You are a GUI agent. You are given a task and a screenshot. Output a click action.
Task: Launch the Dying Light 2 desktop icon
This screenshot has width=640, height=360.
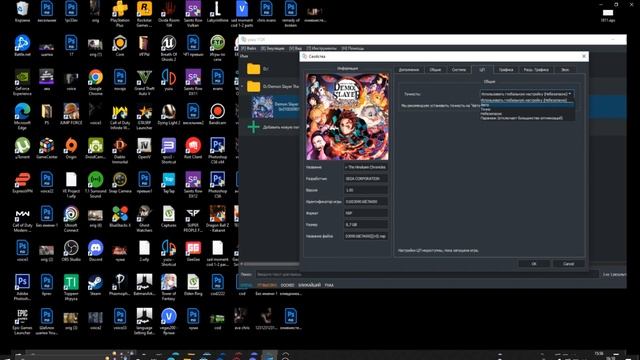pos(169,114)
